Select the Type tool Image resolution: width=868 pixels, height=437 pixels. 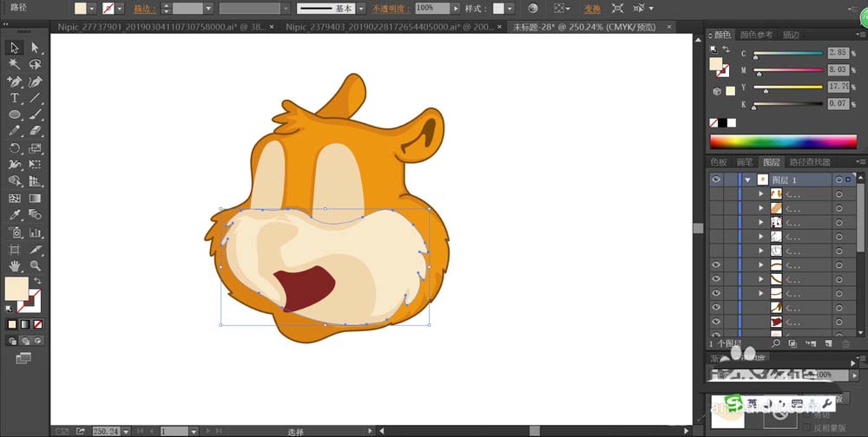pos(15,98)
